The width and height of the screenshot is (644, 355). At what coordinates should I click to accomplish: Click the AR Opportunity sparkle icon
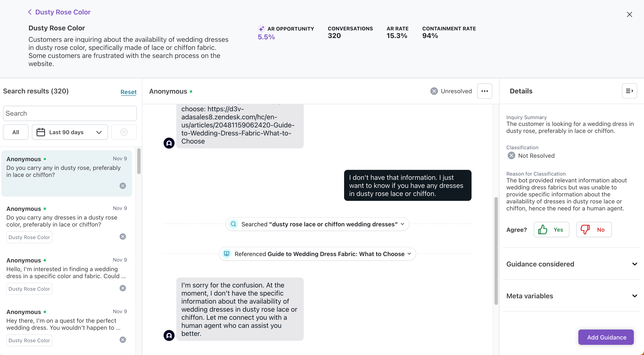click(261, 29)
